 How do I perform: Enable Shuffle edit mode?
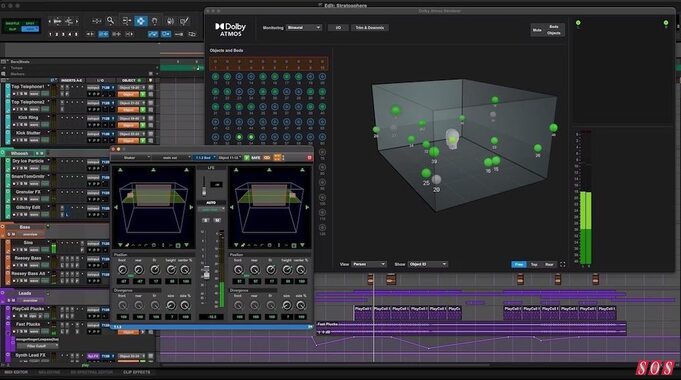(13, 23)
